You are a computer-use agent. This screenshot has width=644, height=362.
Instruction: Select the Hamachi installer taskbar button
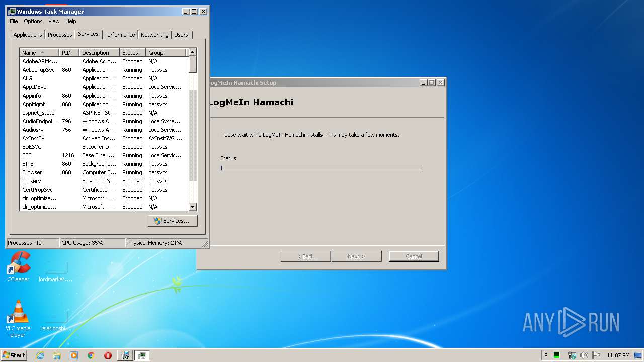125,355
